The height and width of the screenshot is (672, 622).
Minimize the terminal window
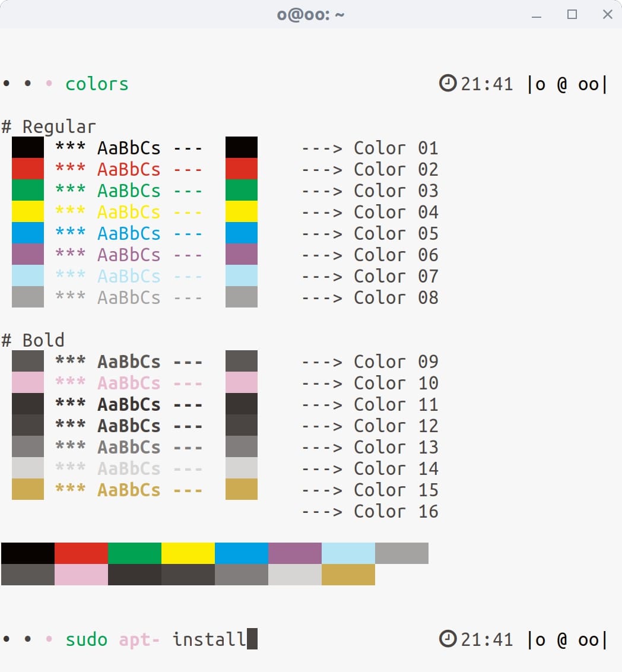point(537,15)
